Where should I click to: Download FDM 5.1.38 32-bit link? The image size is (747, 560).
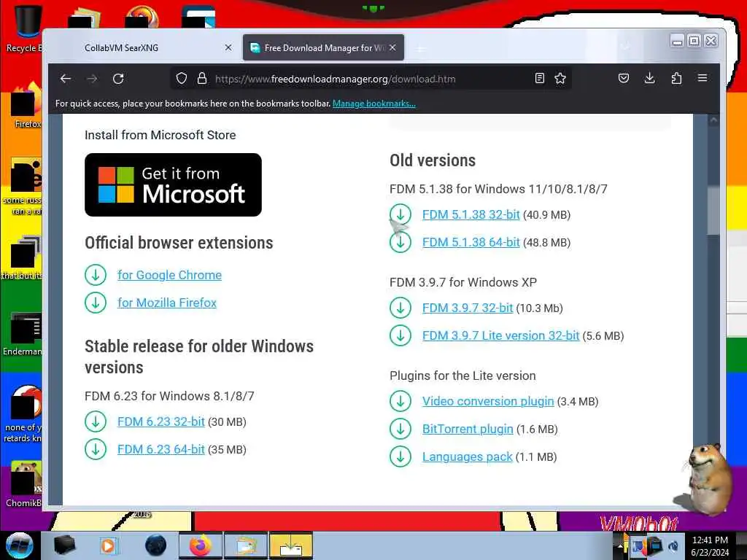[471, 215]
